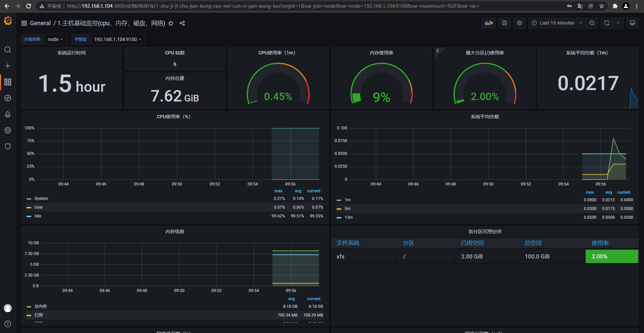The height and width of the screenshot is (333, 644).
Task: Cycle view mode with monitor icon
Action: click(633, 23)
